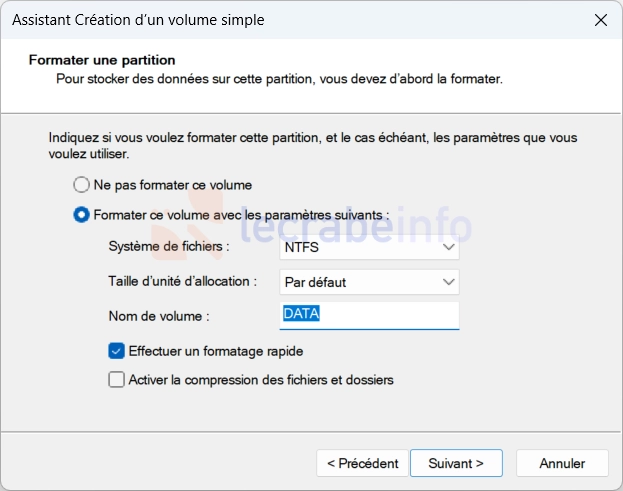
Task: Untick "Effectuer un formatage rapide" checkbox
Action: (x=117, y=351)
